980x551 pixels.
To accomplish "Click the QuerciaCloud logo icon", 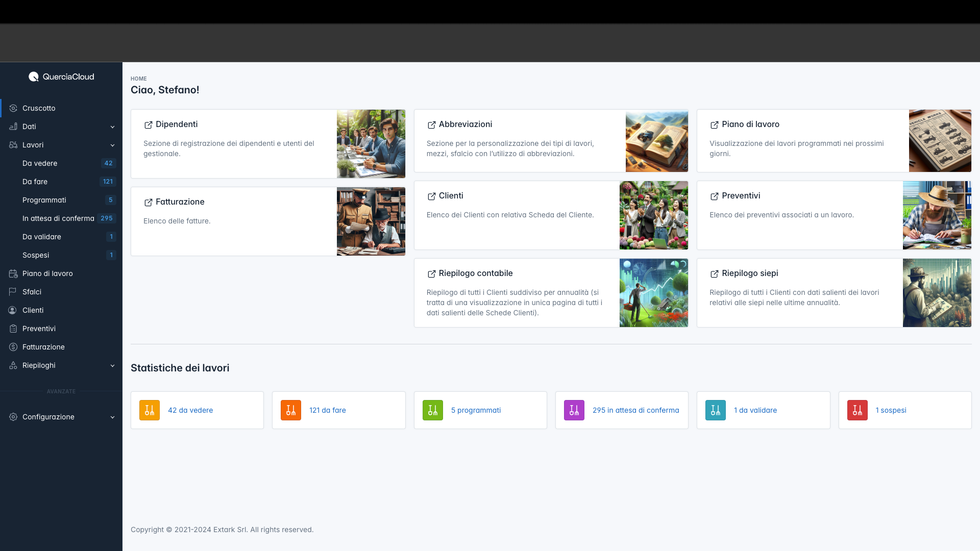I will [x=34, y=77].
